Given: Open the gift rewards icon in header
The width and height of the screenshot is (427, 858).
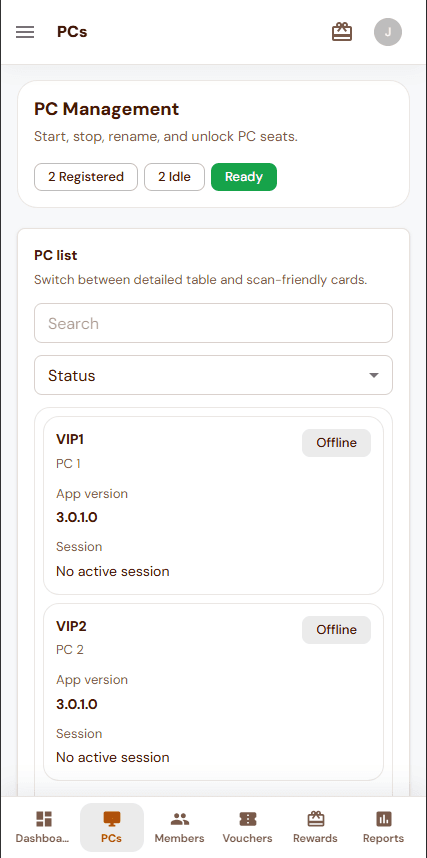Looking at the screenshot, I should (342, 32).
